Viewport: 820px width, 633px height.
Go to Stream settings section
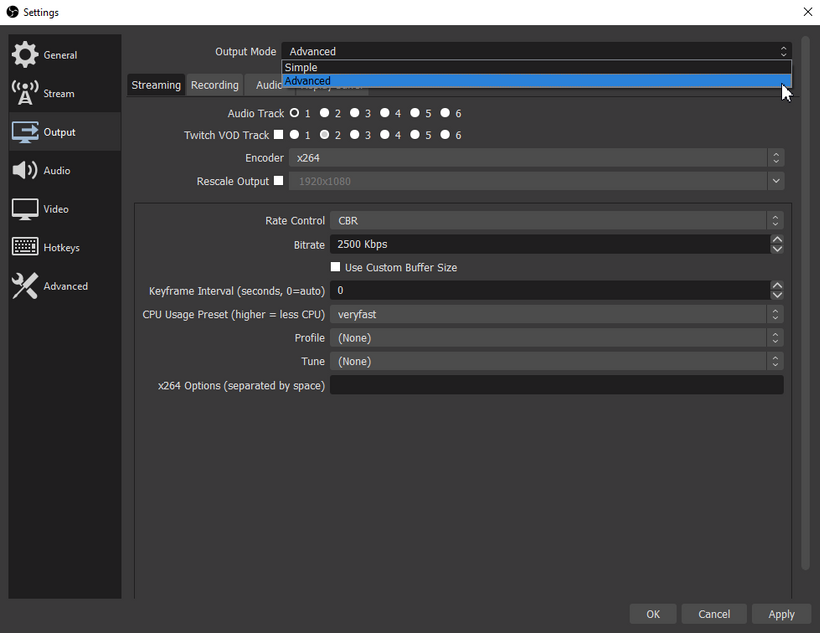65,93
